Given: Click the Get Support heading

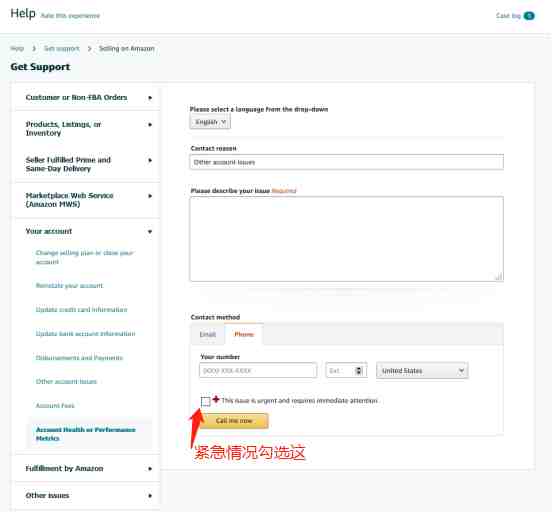Looking at the screenshot, I should click(x=40, y=67).
